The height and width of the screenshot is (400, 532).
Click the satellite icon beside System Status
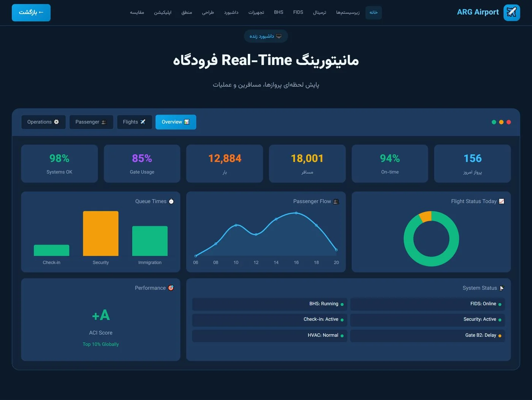(502, 288)
